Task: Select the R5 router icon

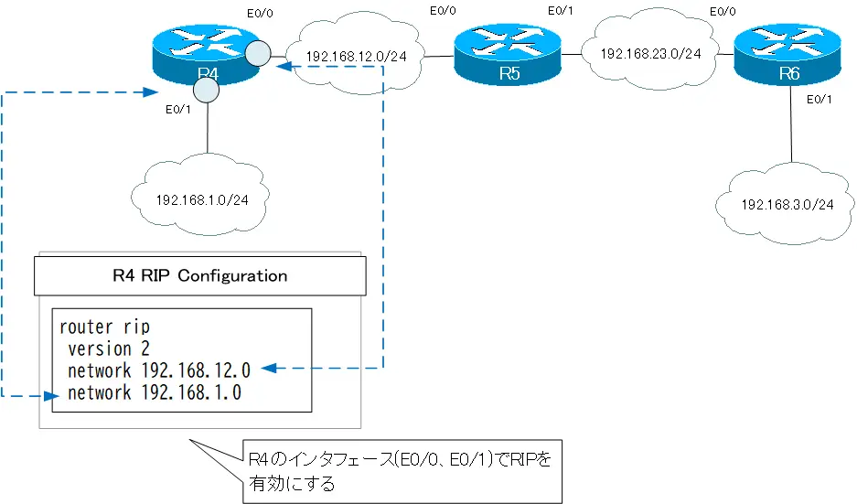Action: click(x=508, y=54)
